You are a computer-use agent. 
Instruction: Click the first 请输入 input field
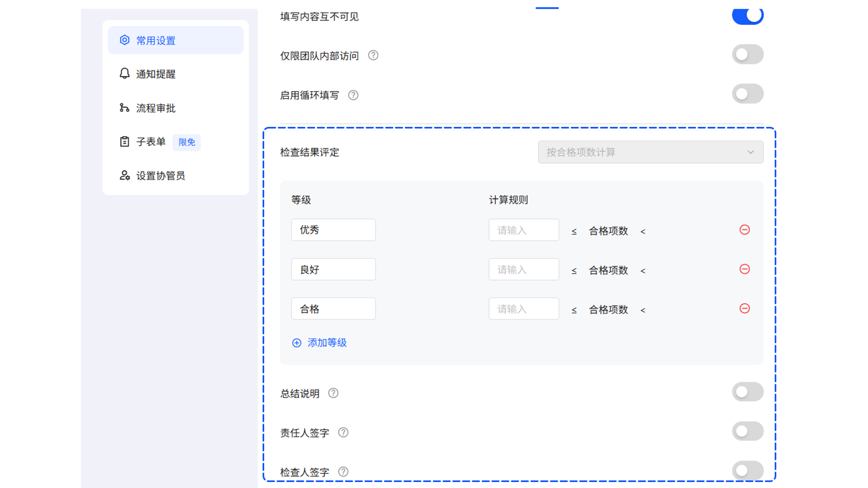click(523, 229)
